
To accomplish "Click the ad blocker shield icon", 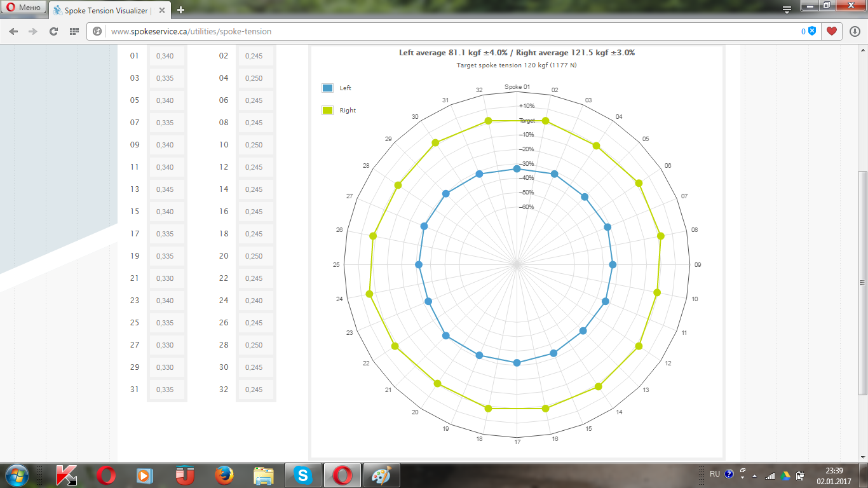I will [x=811, y=31].
